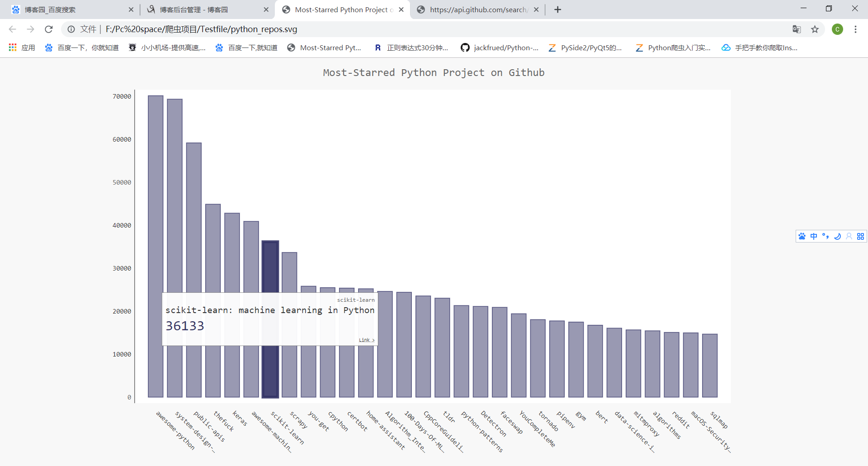Click the scrapy bar
The height and width of the screenshot is (466, 868).
point(289,325)
